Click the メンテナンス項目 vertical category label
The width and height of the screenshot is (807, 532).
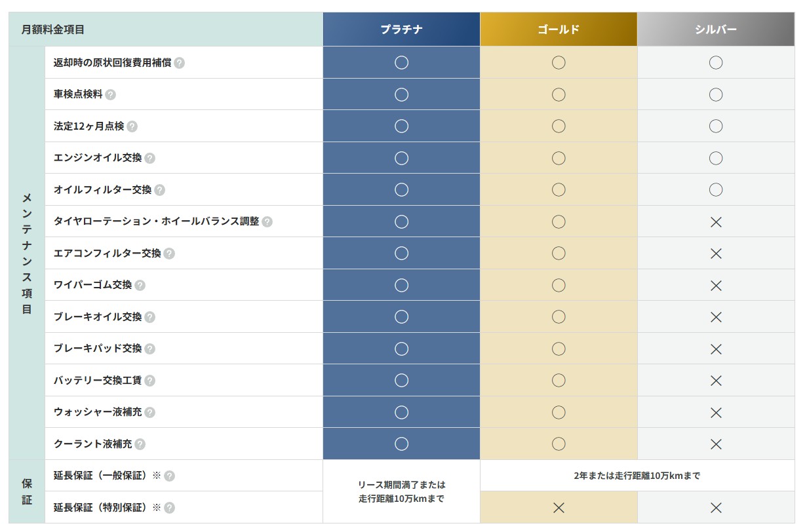pyautogui.click(x=27, y=253)
